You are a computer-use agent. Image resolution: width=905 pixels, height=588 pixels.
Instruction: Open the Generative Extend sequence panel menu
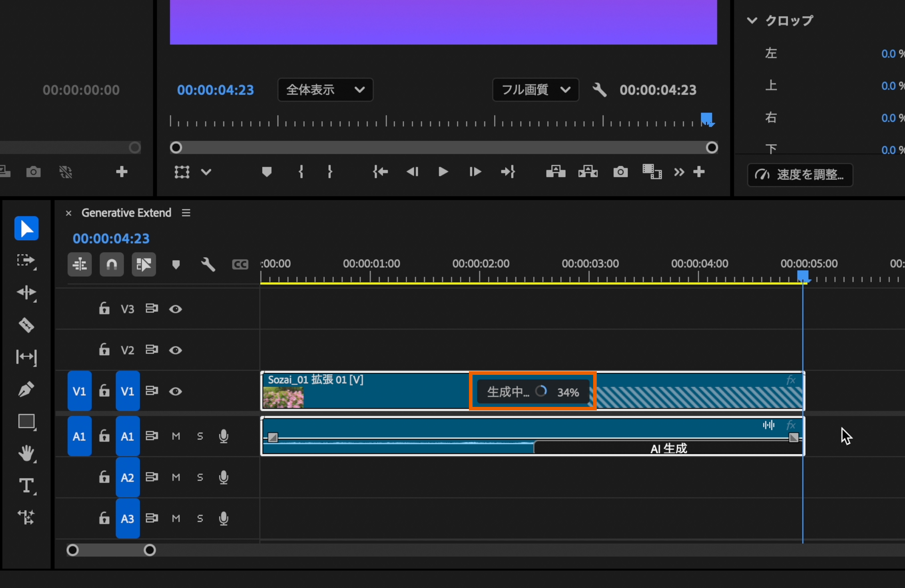point(186,213)
